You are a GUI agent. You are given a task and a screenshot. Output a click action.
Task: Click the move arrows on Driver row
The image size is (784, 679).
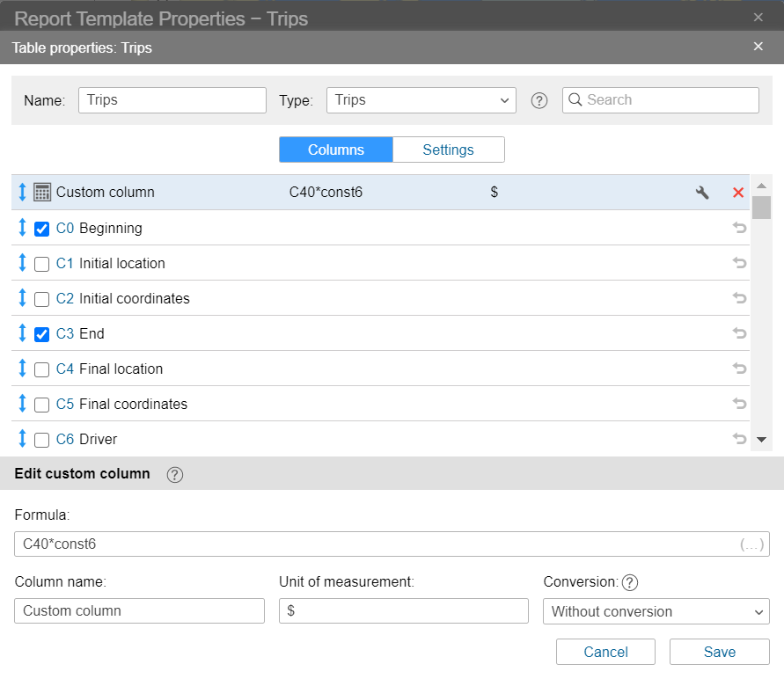(x=22, y=439)
